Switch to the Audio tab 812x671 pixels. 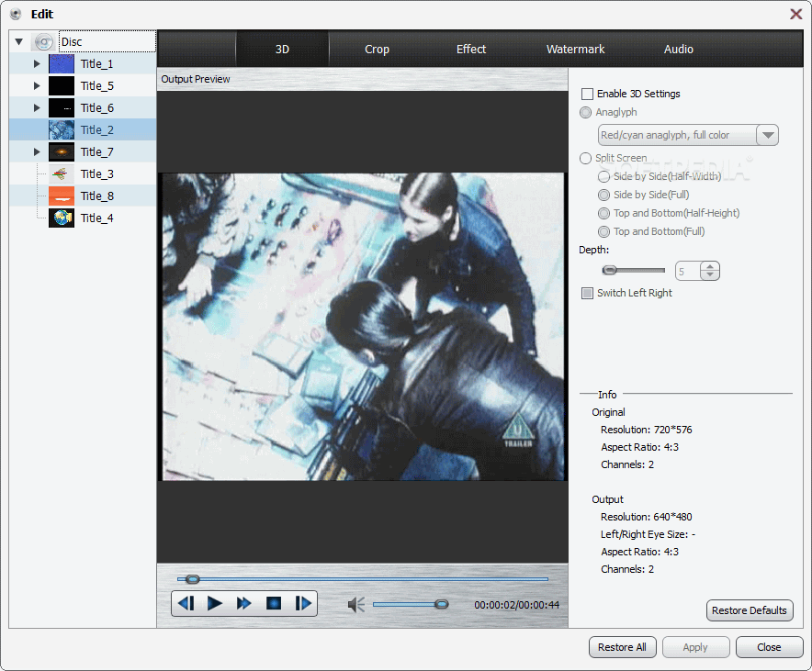pyautogui.click(x=679, y=50)
